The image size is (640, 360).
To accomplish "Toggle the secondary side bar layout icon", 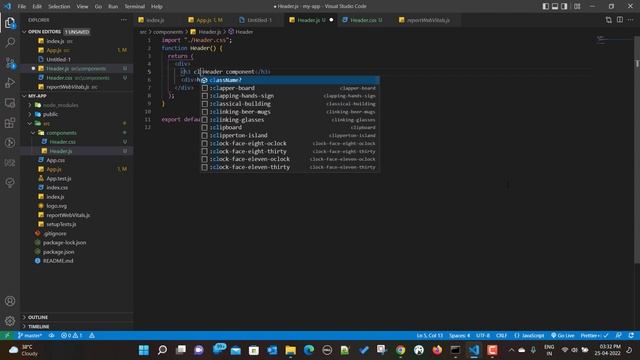I will (564, 6).
